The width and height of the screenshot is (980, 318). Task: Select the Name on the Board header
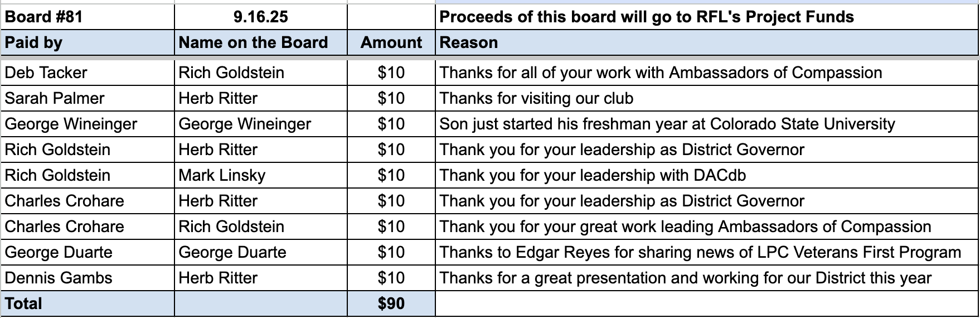[261, 42]
